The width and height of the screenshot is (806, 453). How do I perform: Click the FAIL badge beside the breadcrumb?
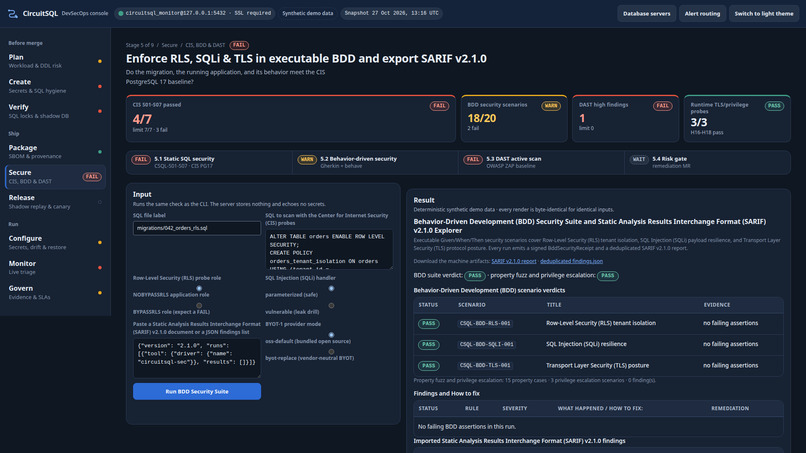click(239, 45)
